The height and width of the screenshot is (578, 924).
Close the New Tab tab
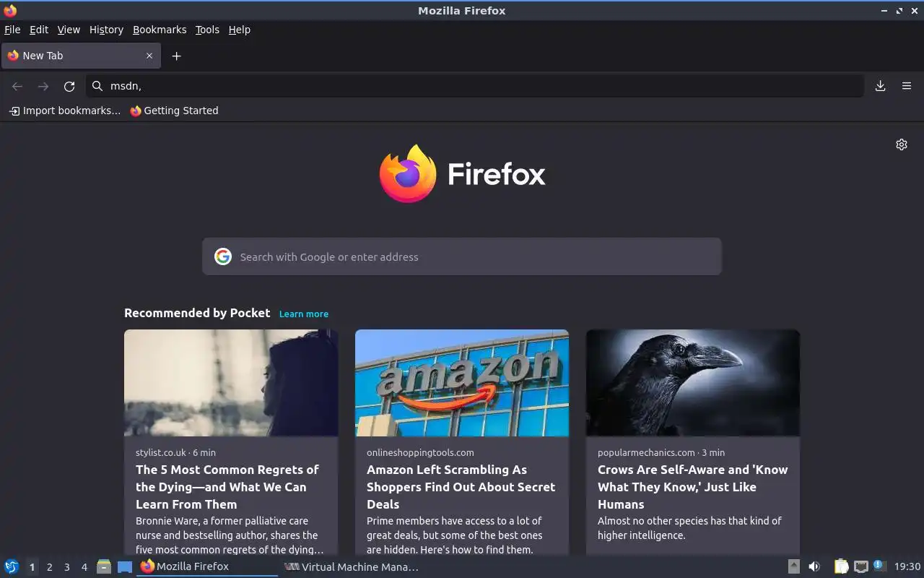(149, 56)
